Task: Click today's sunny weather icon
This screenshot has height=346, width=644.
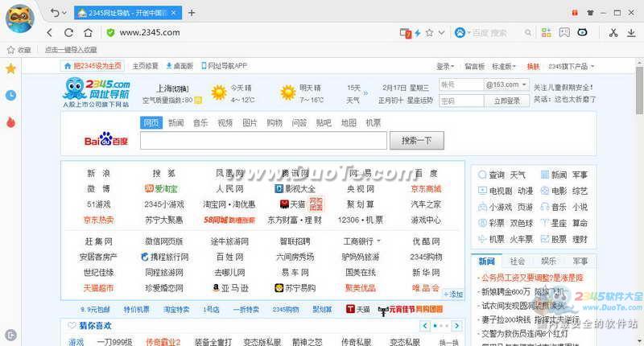Action: coord(219,93)
